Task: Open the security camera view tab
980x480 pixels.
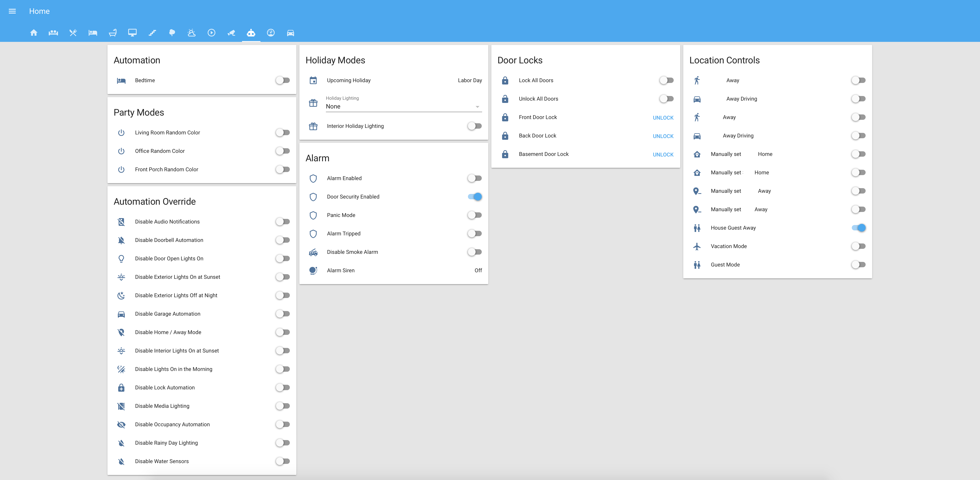Action: [x=231, y=33]
